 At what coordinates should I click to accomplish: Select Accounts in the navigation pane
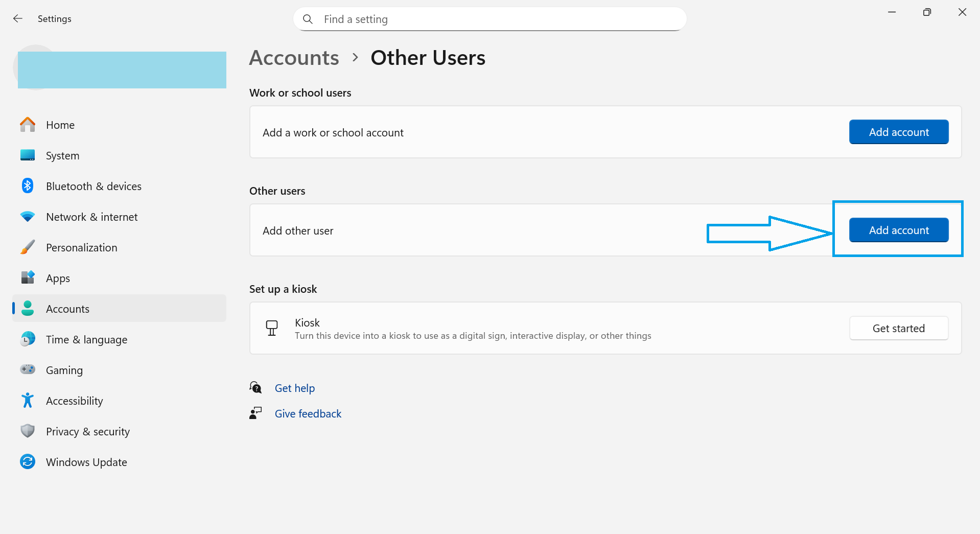click(67, 308)
